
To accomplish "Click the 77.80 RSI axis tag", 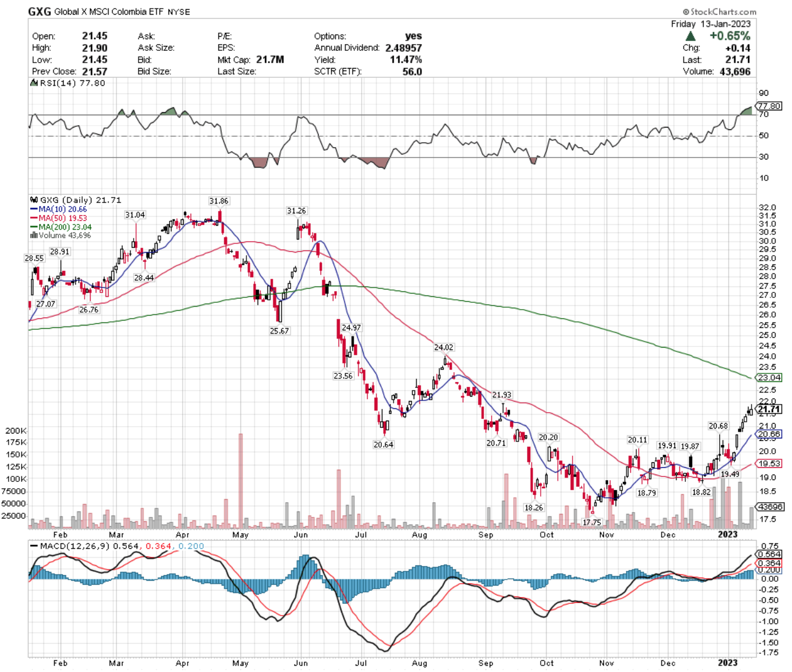I will click(x=769, y=106).
